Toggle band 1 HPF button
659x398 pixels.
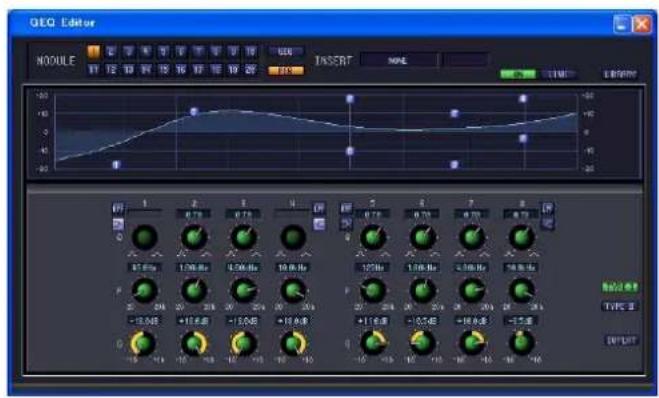pos(118,208)
